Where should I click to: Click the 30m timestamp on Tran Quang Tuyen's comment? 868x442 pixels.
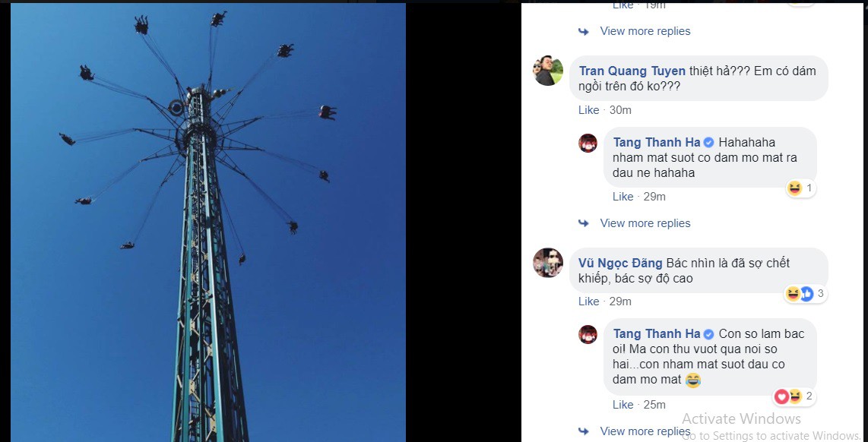click(x=620, y=110)
